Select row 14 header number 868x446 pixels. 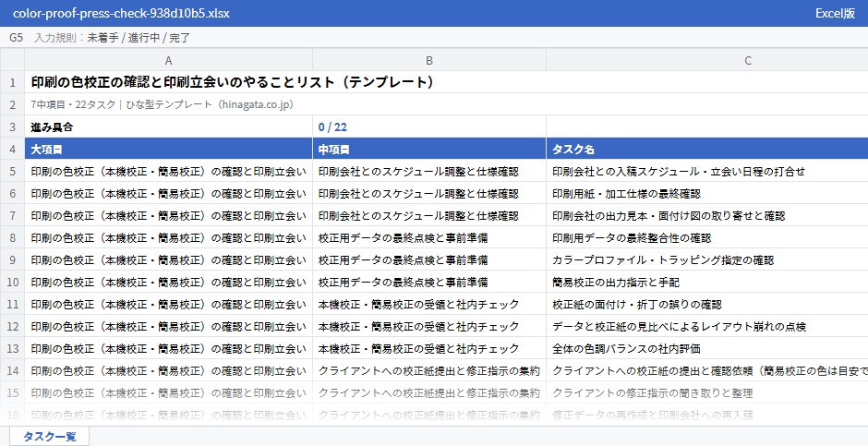[12, 371]
